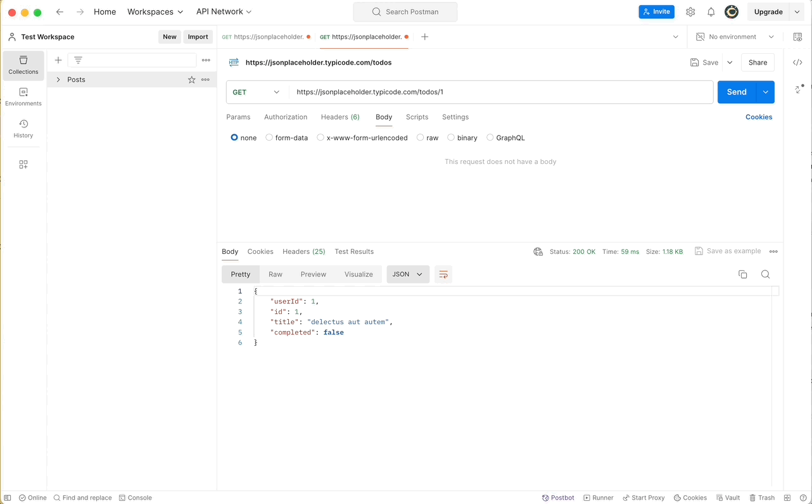Viewport: 812px width, 504px height.
Task: Switch response view to Raw
Action: click(276, 274)
